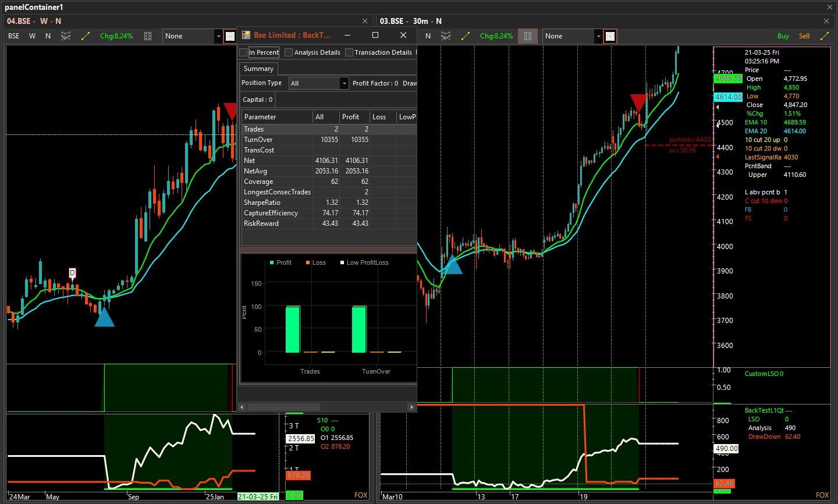Click the Bse Limited backtest window icon
Viewport: 838px width, 504px height.
click(246, 35)
